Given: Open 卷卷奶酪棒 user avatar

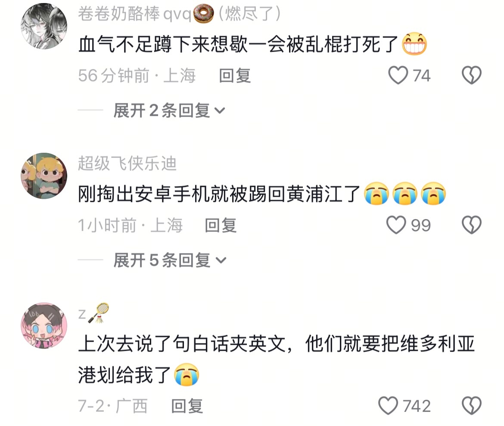Looking at the screenshot, I should 44,26.
